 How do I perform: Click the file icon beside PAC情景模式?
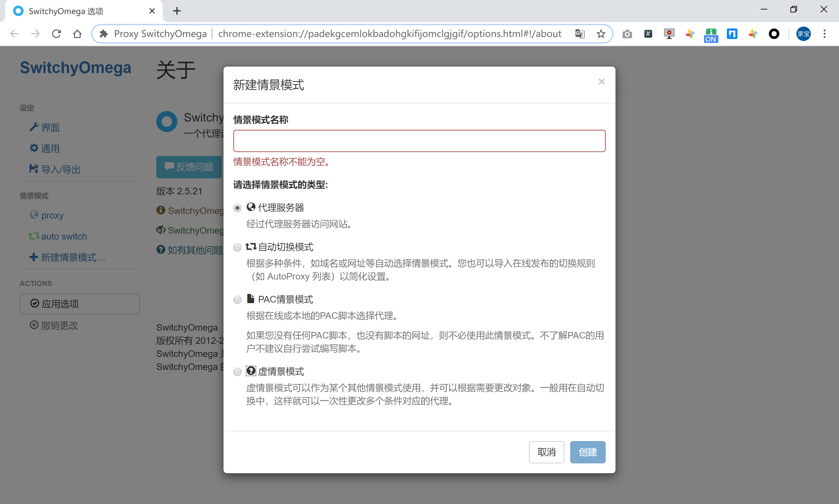250,299
